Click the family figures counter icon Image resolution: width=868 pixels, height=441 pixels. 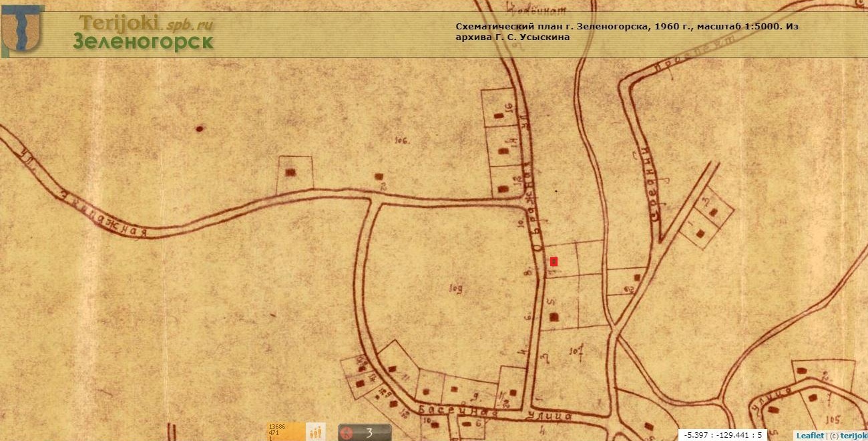(316, 432)
